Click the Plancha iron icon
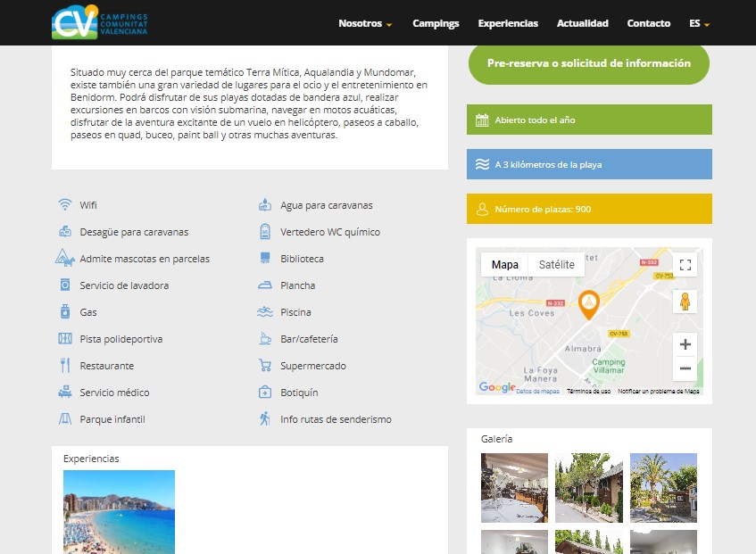 265,285
